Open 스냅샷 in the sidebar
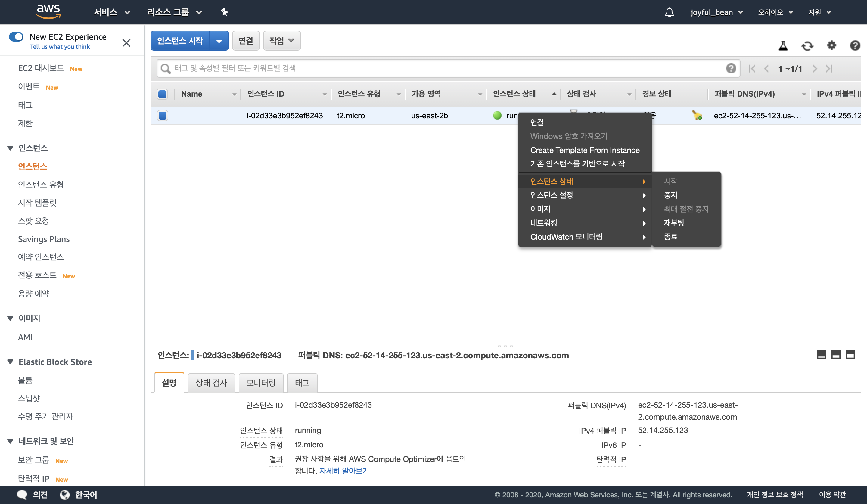 click(29, 398)
